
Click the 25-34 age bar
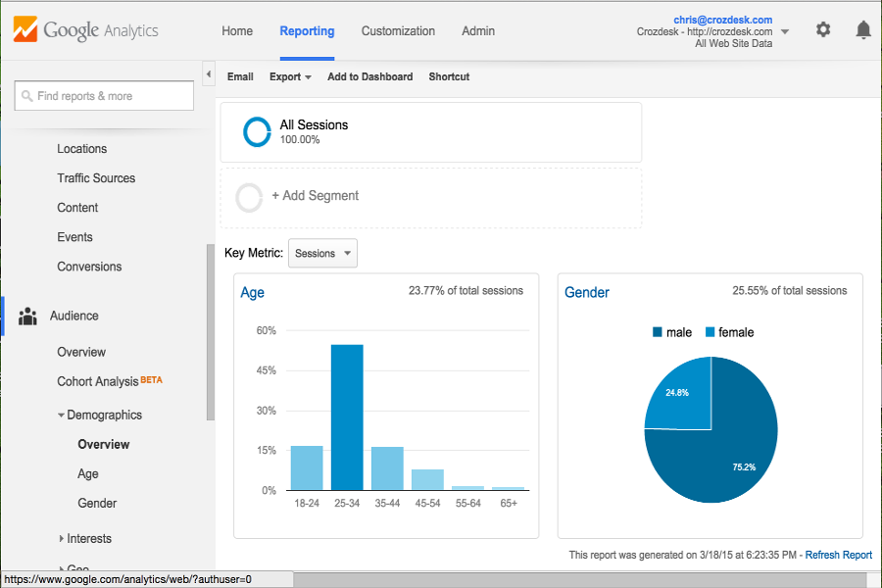point(347,416)
